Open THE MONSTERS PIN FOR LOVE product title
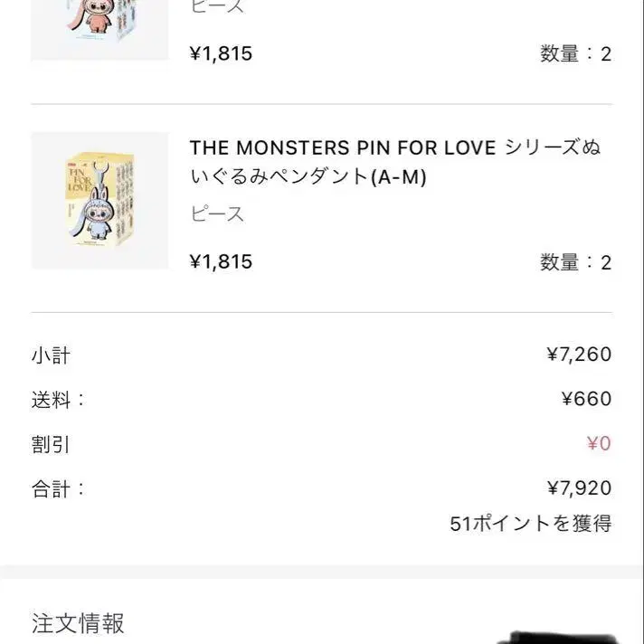This screenshot has height=644, width=644. pos(395,162)
